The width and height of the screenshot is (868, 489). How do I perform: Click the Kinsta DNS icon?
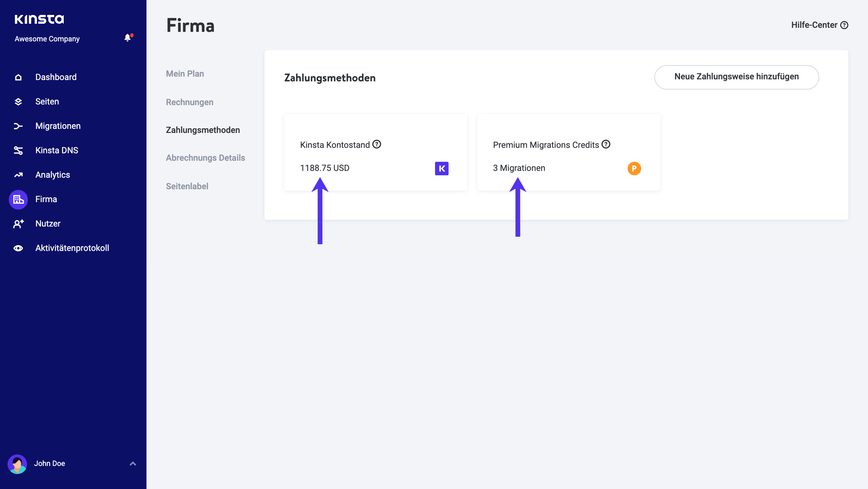pyautogui.click(x=18, y=150)
